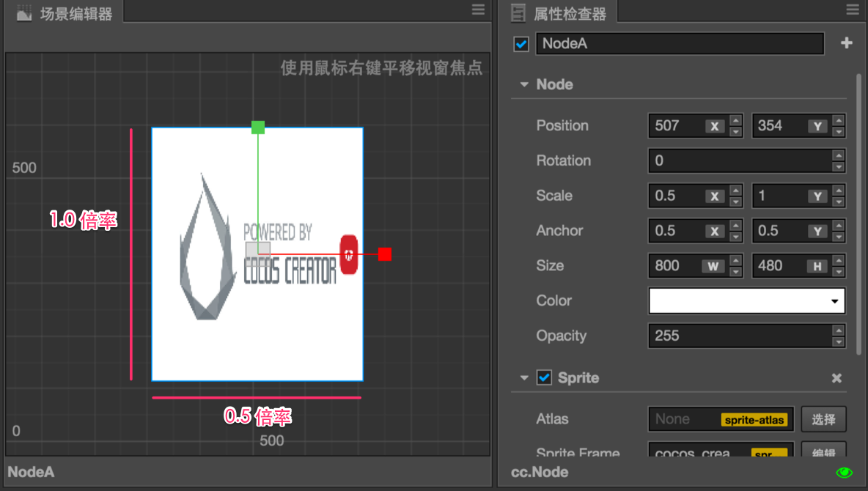Decrease Scale X with the down arrow
This screenshot has height=491, width=868.
[x=736, y=202]
